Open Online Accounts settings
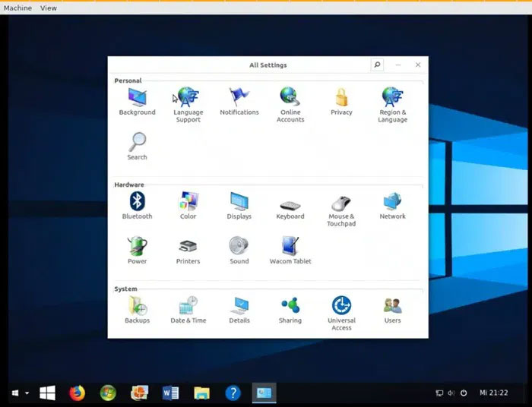532x407 pixels. tap(290, 105)
